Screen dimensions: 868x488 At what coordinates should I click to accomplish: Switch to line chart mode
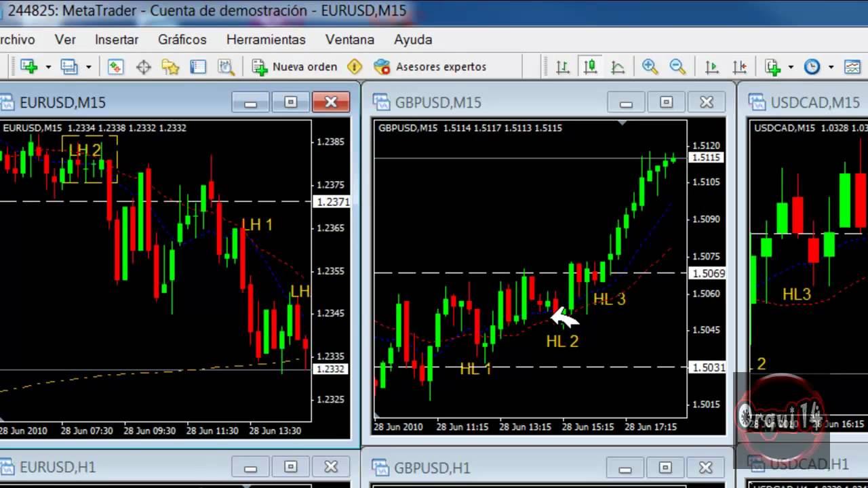618,66
